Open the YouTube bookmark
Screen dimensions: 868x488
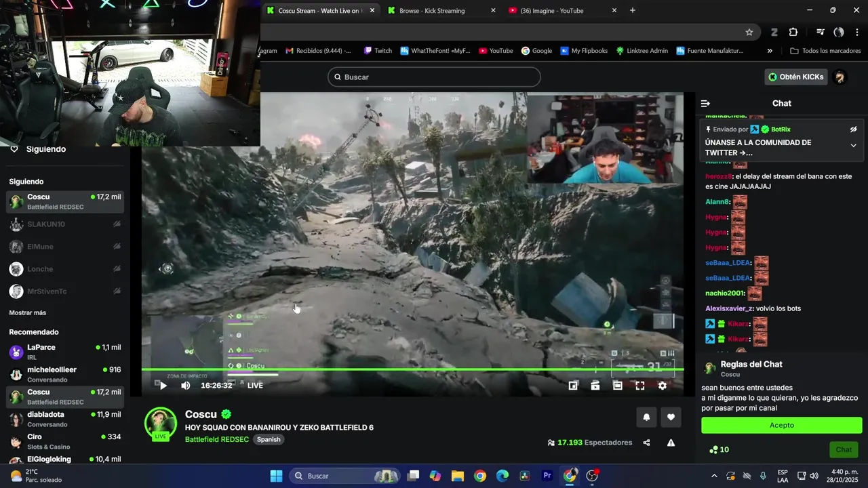(x=496, y=51)
